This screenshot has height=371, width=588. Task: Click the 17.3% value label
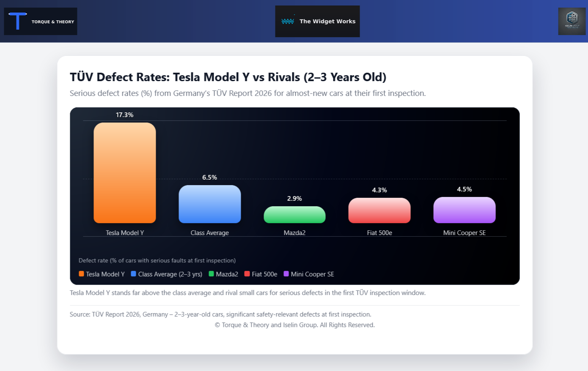tap(125, 115)
